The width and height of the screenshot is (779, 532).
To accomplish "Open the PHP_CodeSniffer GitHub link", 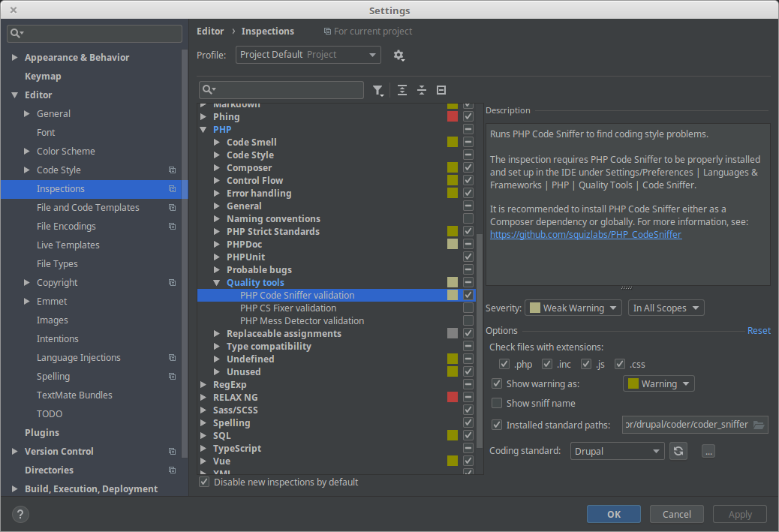I will click(x=585, y=234).
